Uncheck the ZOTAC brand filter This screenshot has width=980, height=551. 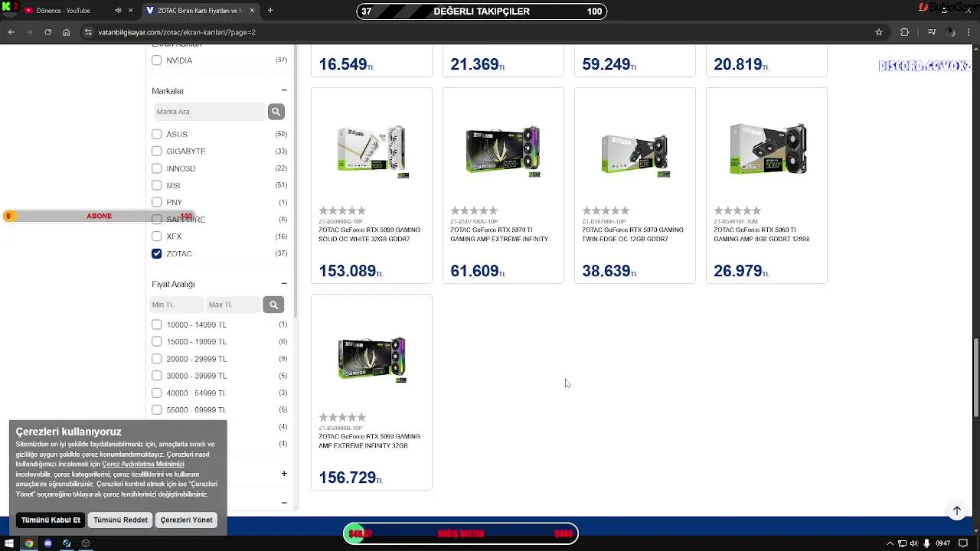156,253
